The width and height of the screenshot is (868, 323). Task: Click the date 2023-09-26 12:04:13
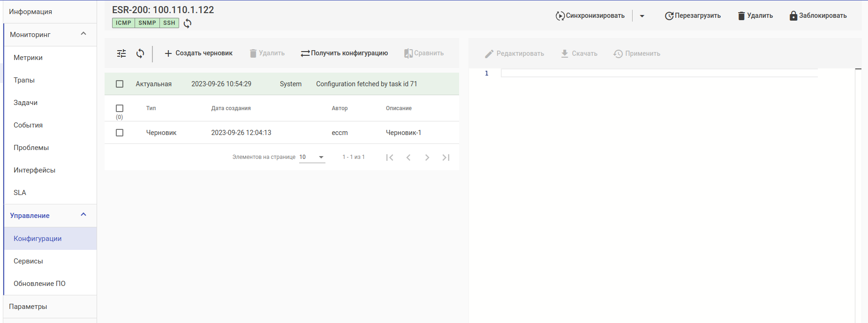click(x=241, y=133)
